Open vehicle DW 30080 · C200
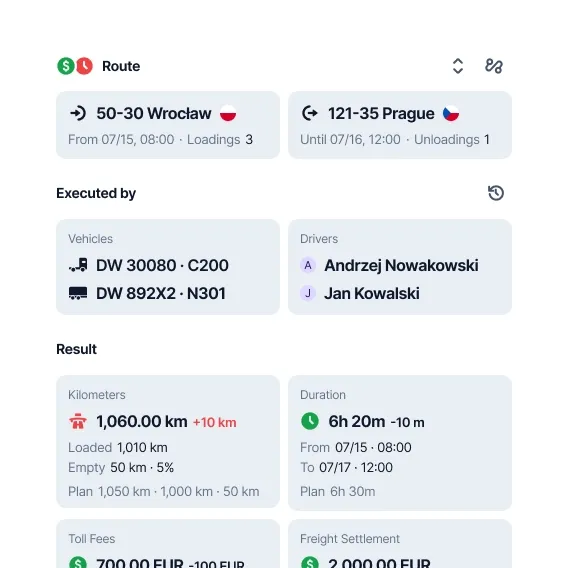The image size is (568, 568). (162, 265)
